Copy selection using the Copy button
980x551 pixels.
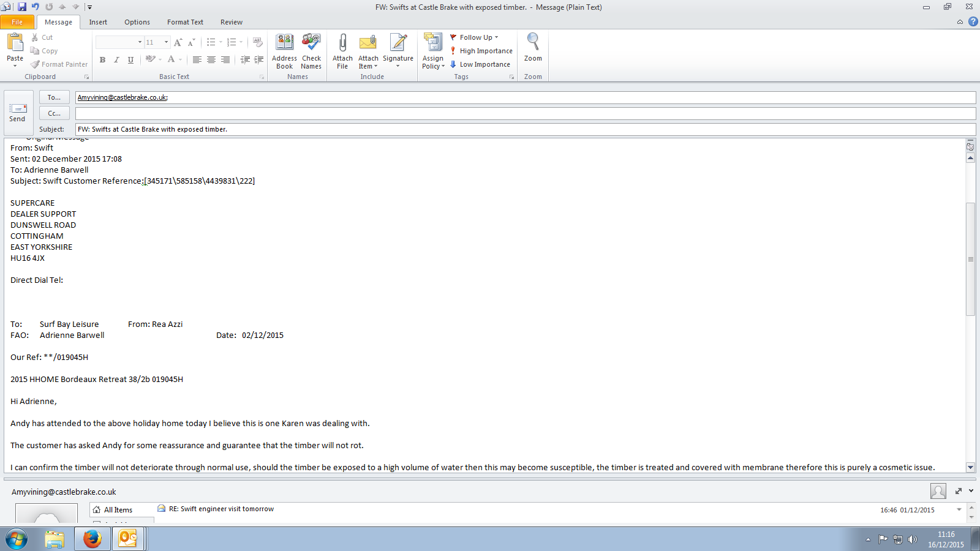coord(44,51)
